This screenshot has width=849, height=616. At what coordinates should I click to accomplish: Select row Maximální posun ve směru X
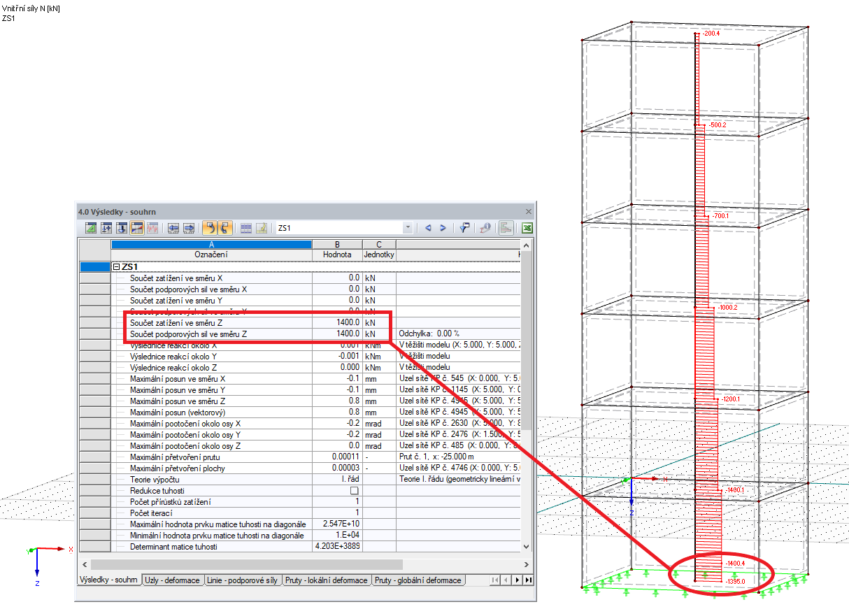pos(301,378)
